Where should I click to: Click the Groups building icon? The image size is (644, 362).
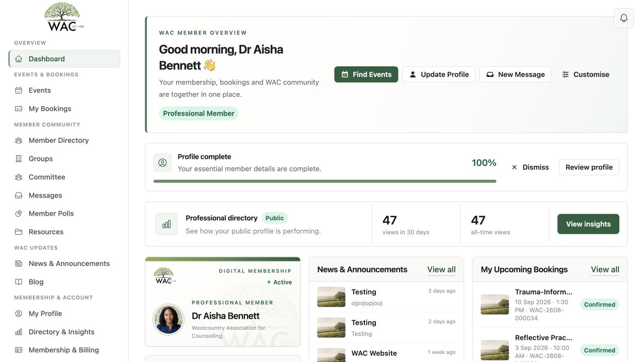19,159
